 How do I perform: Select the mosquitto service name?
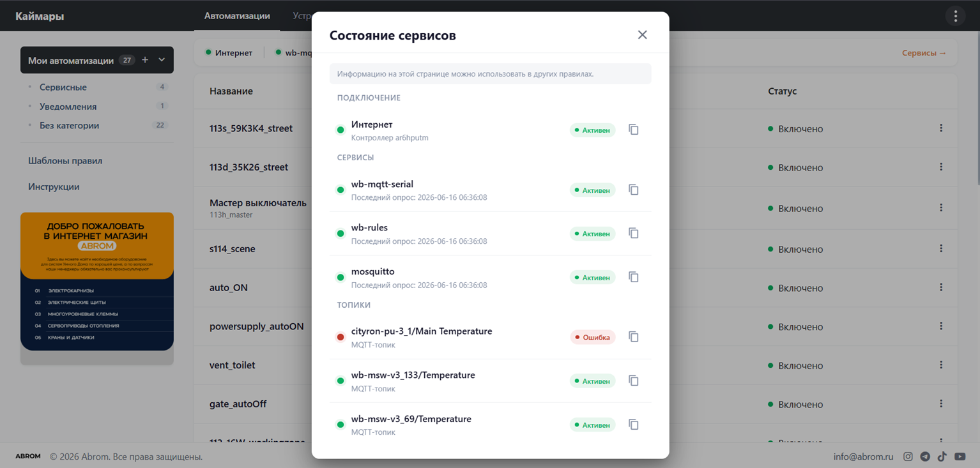click(372, 271)
